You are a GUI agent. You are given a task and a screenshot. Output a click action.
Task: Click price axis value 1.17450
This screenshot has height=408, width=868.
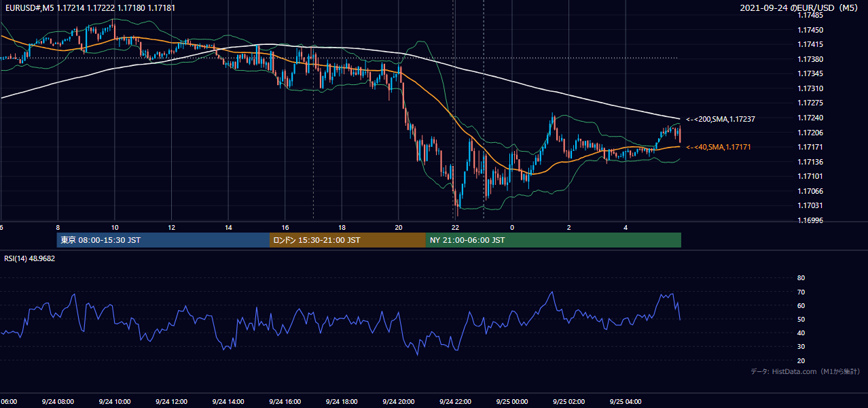pos(810,30)
